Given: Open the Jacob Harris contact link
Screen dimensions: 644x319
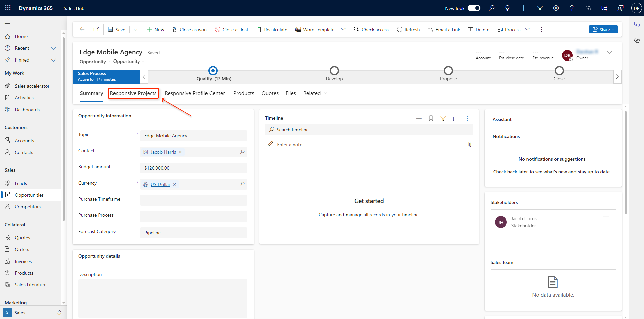Looking at the screenshot, I should [x=163, y=152].
